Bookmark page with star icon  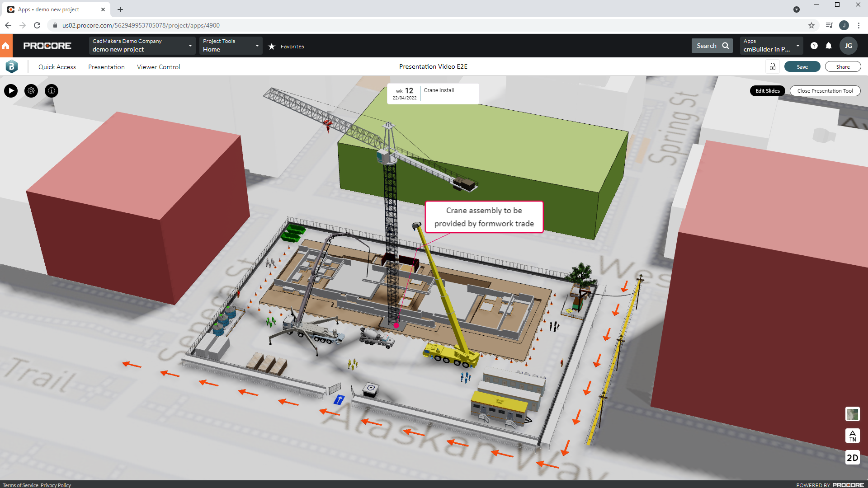811,25
